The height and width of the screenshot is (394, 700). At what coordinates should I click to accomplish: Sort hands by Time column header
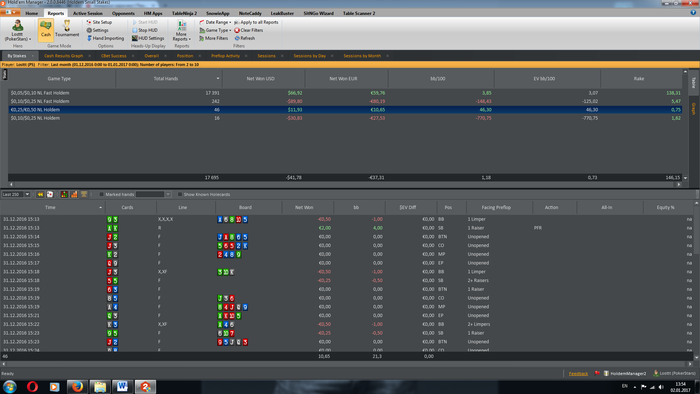[x=52, y=207]
